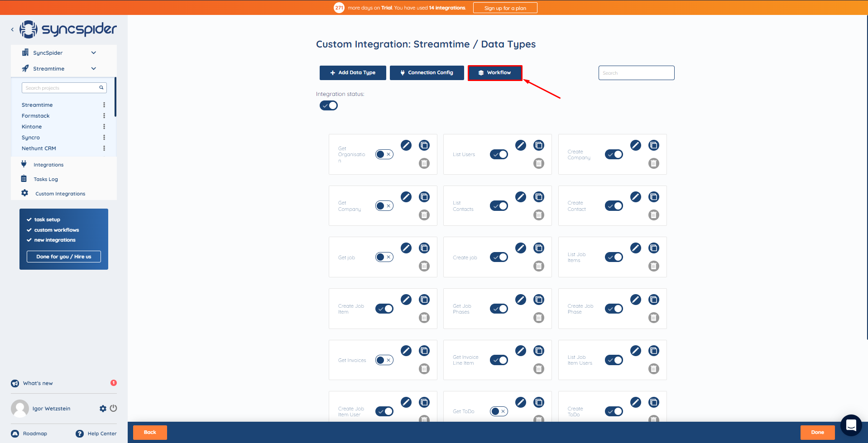Disable the List Contacts toggle
This screenshot has width=868, height=443.
coord(499,206)
